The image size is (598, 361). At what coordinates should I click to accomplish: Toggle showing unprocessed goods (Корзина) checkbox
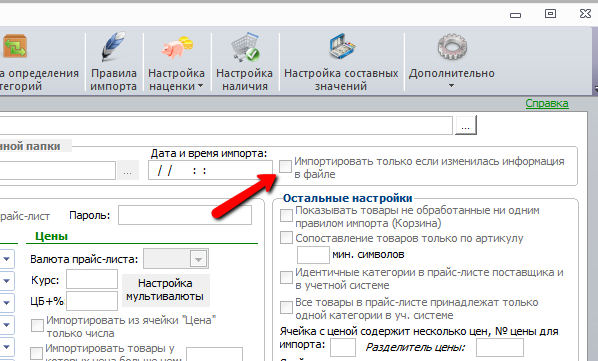(286, 215)
